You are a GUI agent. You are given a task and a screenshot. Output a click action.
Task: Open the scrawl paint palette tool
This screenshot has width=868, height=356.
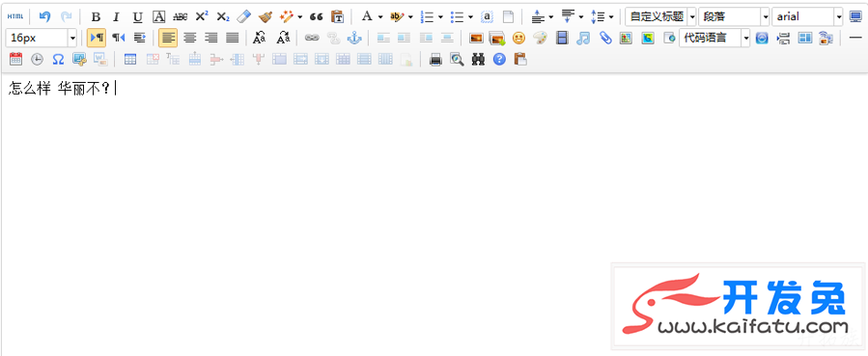540,38
